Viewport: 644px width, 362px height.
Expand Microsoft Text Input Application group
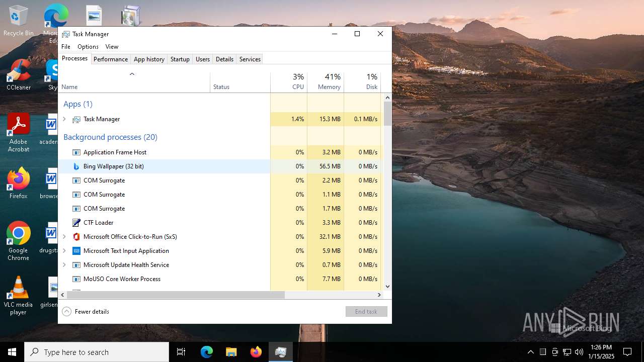pyautogui.click(x=64, y=251)
